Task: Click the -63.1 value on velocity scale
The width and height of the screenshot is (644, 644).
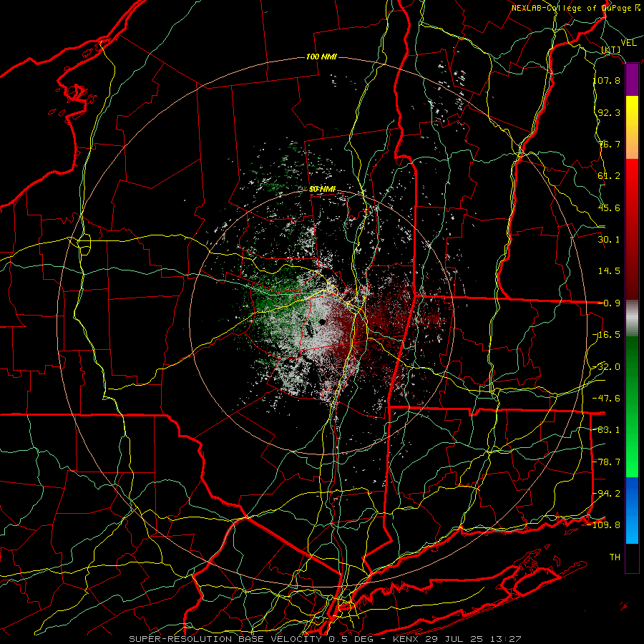Action: pos(607,430)
